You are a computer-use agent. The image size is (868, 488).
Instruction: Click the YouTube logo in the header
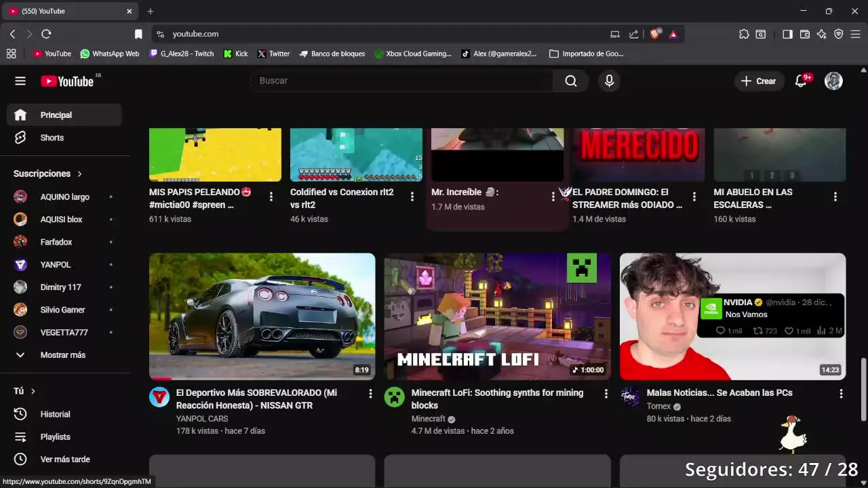pos(67,81)
